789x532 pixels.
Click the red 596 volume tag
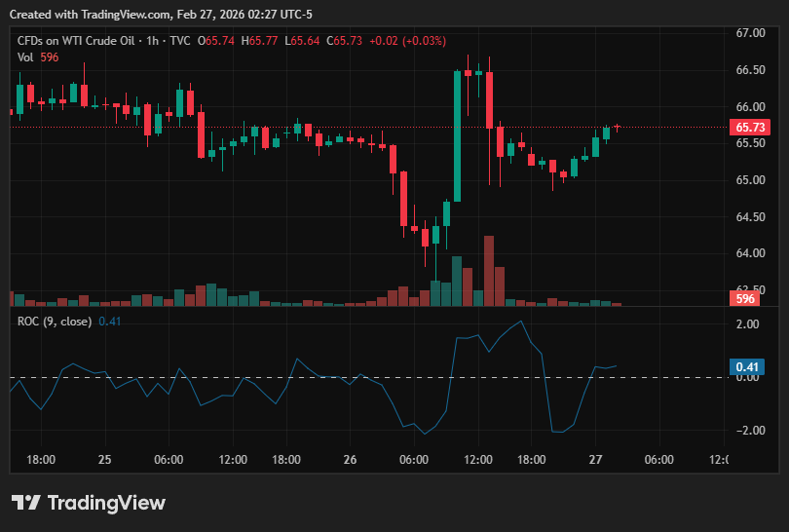[745, 298]
